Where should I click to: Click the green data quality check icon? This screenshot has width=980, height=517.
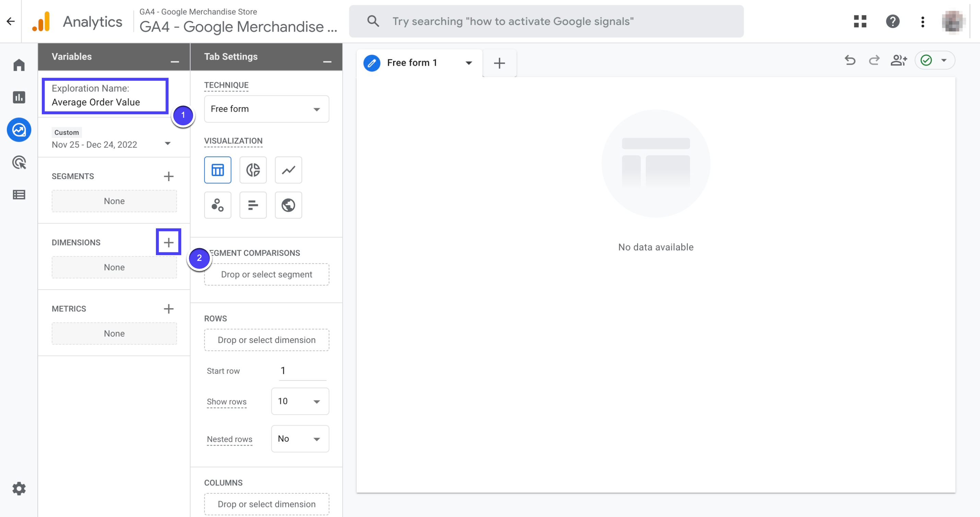(926, 60)
